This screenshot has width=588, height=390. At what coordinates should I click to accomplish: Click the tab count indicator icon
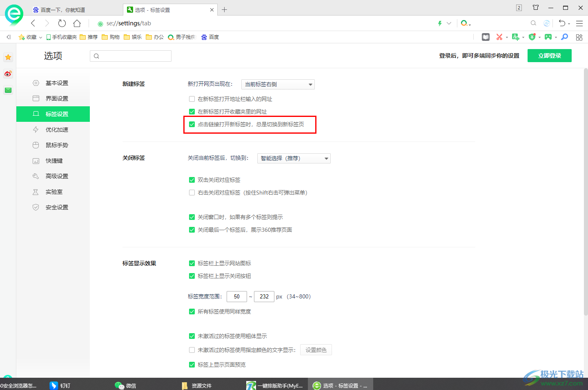tap(519, 7)
